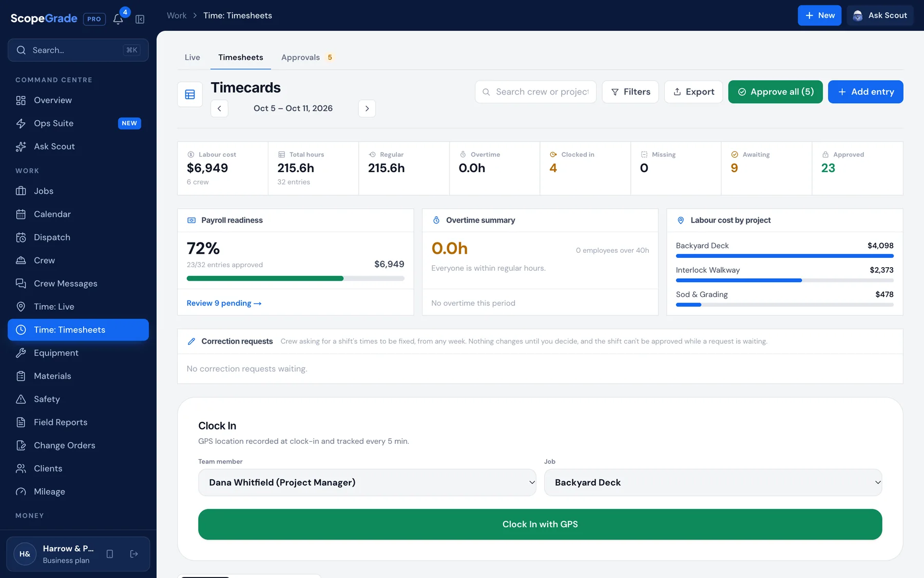Viewport: 924px width, 578px height.
Task: Open the notifications bell
Action: (118, 19)
